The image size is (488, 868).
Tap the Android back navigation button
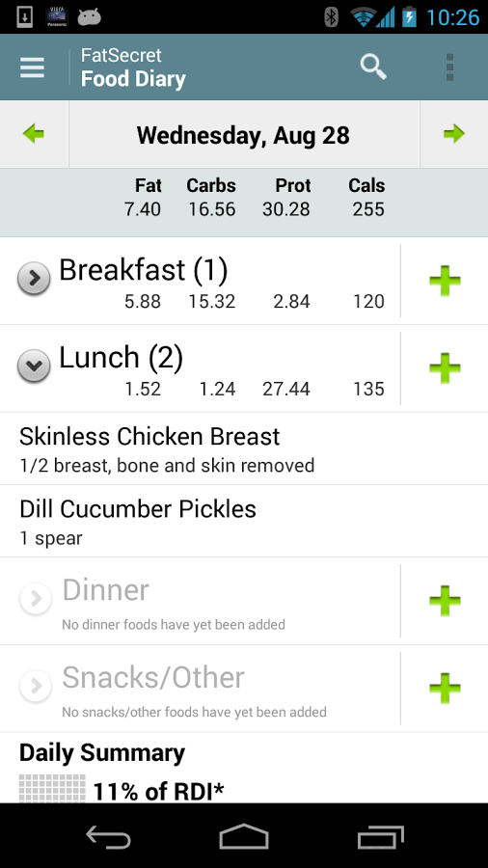(x=108, y=836)
